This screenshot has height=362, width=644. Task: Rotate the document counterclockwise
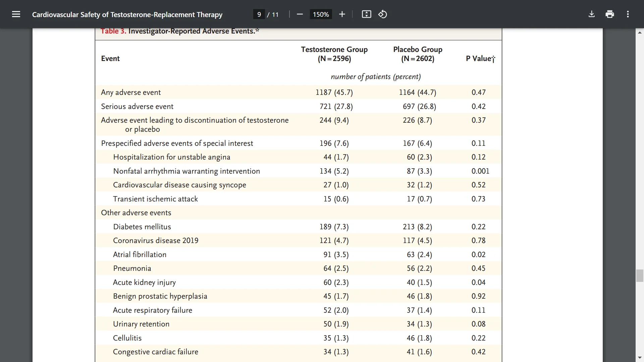coord(383,14)
